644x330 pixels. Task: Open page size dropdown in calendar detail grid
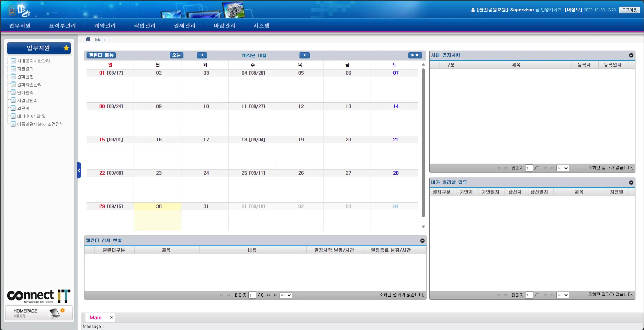(x=286, y=295)
